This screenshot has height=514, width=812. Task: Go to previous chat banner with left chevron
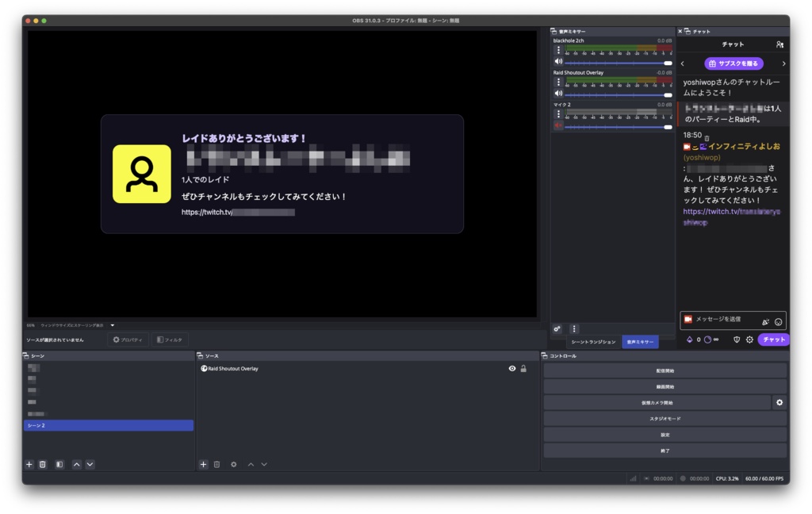(683, 63)
